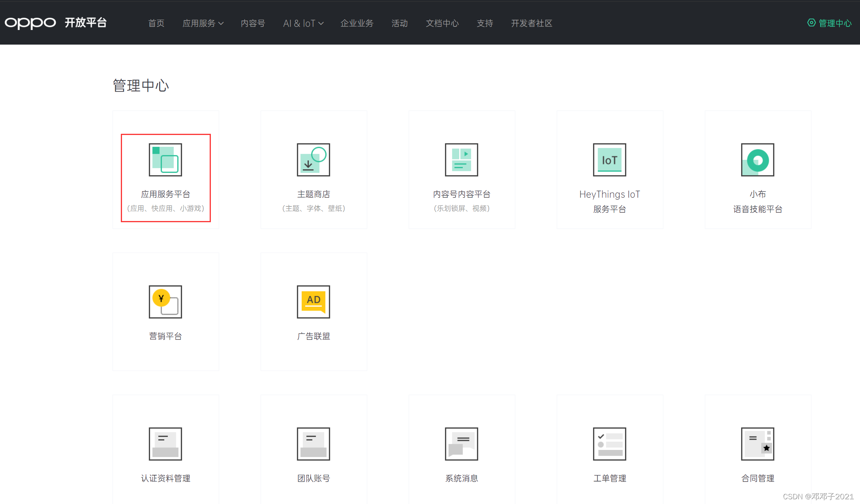This screenshot has width=860, height=504.
Task: Open the 小布 voice skill icon
Action: (758, 160)
